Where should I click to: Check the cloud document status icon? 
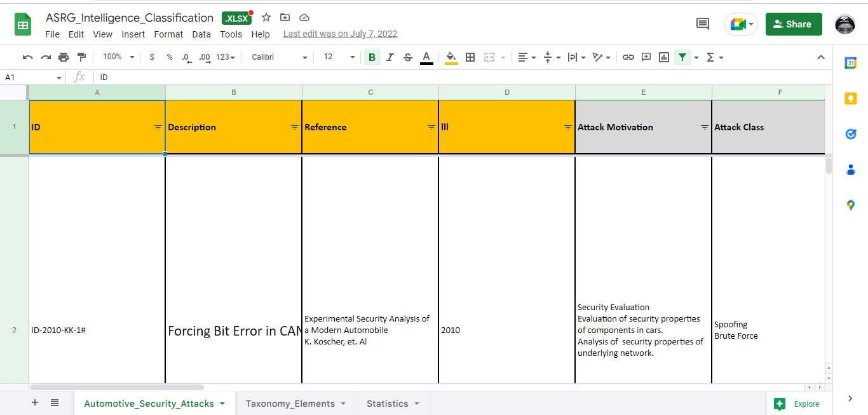[x=304, y=18]
